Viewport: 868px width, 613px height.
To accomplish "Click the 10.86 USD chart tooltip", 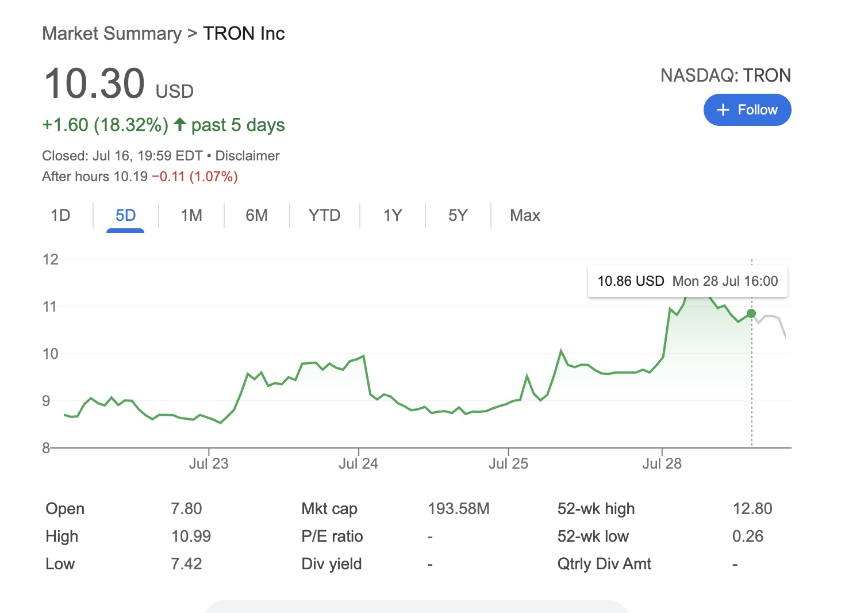I will pyautogui.click(x=688, y=281).
